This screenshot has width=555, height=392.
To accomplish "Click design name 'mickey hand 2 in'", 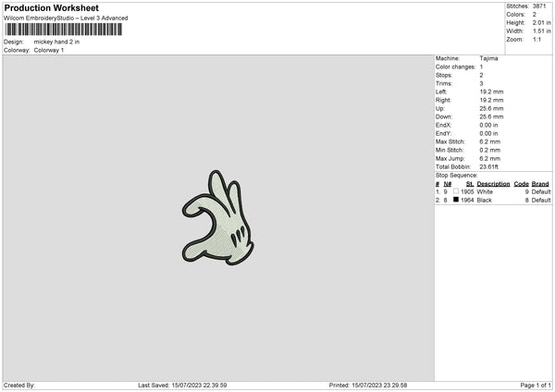I will pyautogui.click(x=56, y=42).
